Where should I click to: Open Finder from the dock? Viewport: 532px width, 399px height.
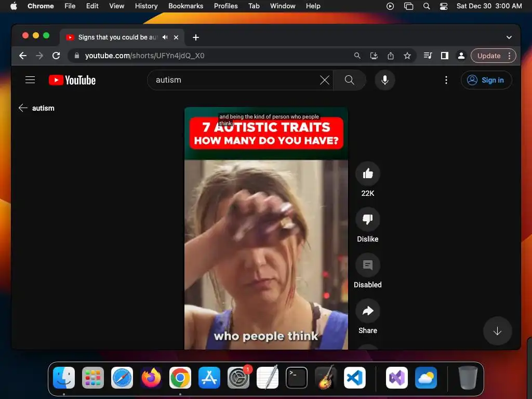point(64,378)
